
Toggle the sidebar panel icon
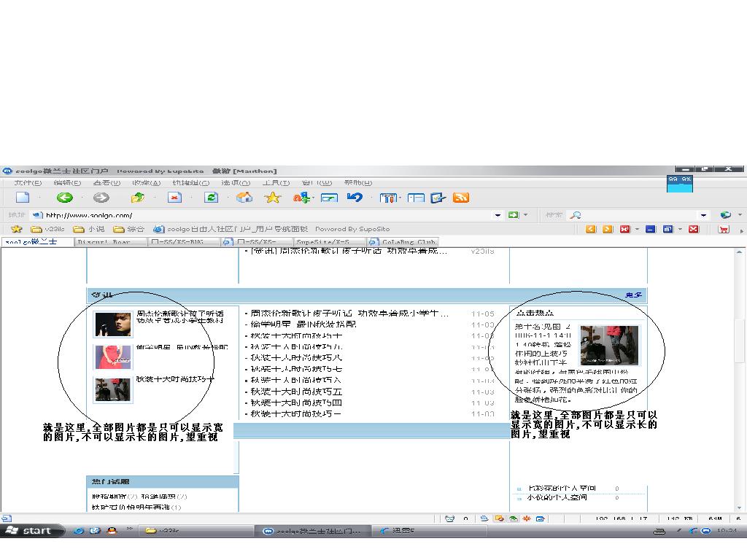(x=416, y=198)
